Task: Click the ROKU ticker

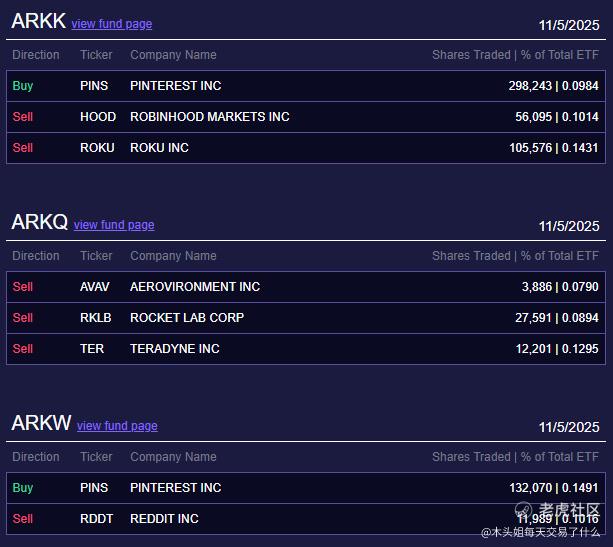Action: coord(97,148)
